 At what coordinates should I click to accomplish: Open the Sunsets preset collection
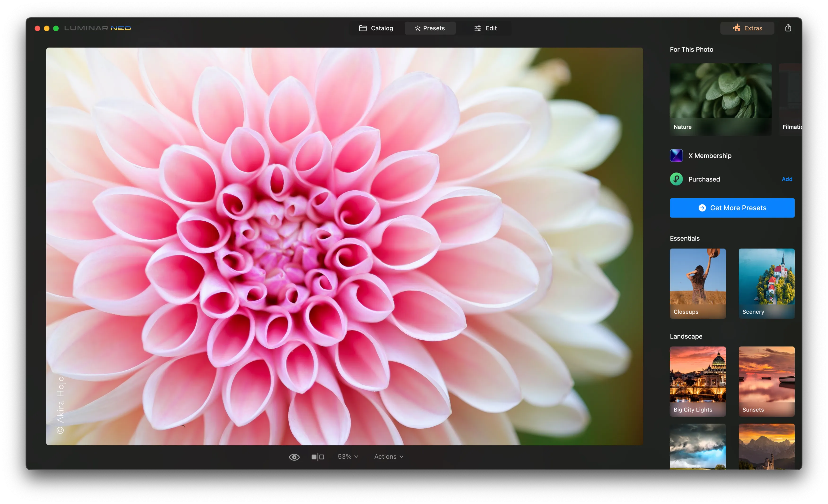point(766,381)
